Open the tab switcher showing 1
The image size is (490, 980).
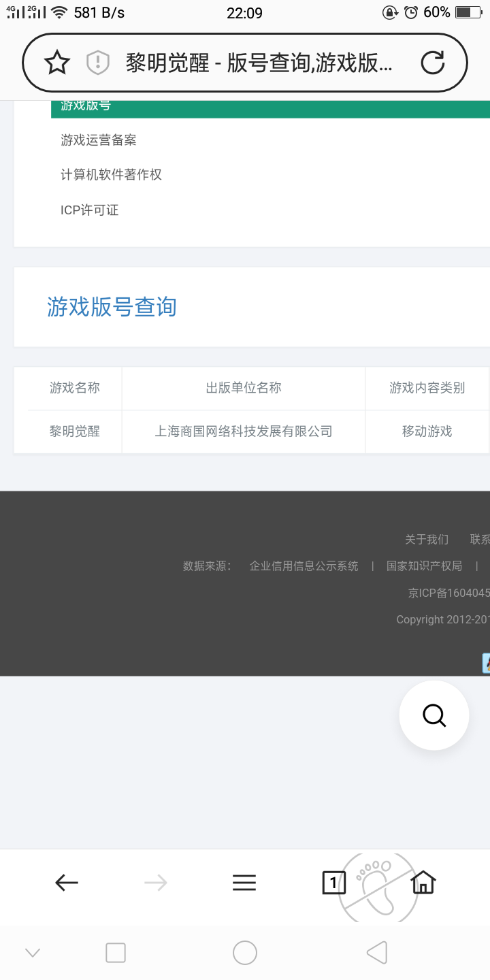[x=333, y=883]
